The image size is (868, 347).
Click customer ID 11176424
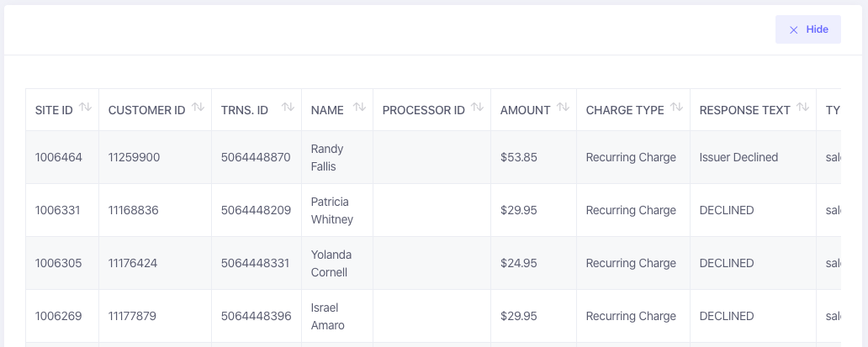pyautogui.click(x=133, y=264)
